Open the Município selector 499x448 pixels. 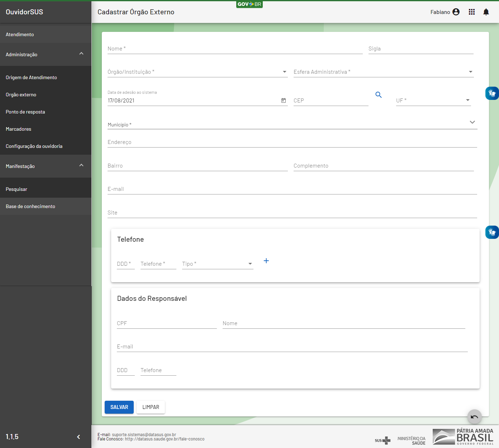coord(292,124)
